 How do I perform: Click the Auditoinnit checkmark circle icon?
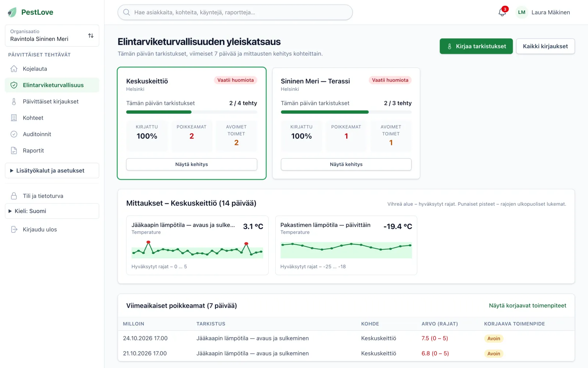[14, 134]
